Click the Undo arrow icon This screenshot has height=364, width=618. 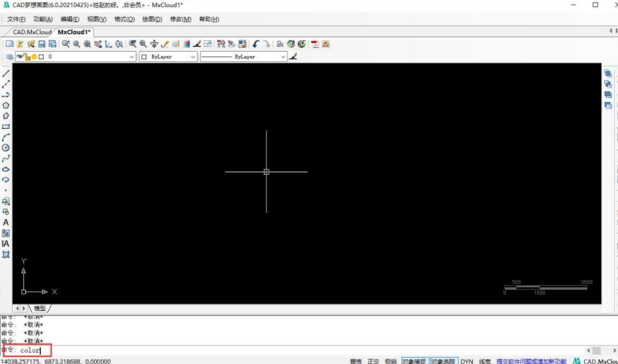point(256,44)
